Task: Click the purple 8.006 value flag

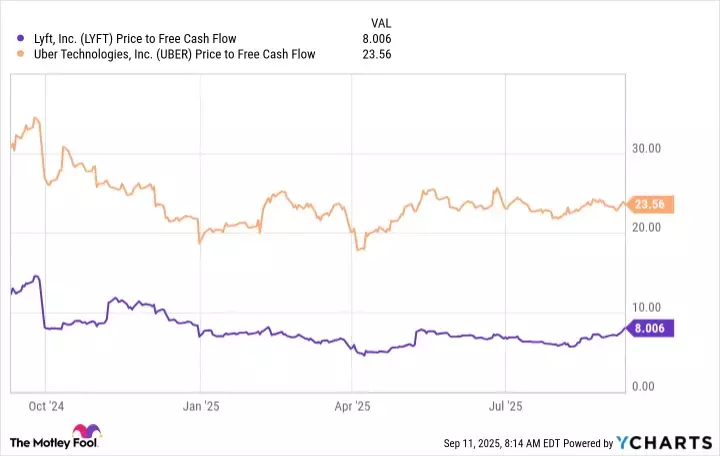Action: [650, 327]
